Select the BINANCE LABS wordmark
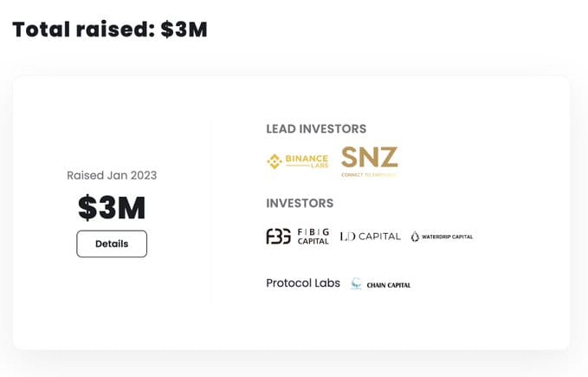This screenshot has height=377, width=588. (307, 161)
